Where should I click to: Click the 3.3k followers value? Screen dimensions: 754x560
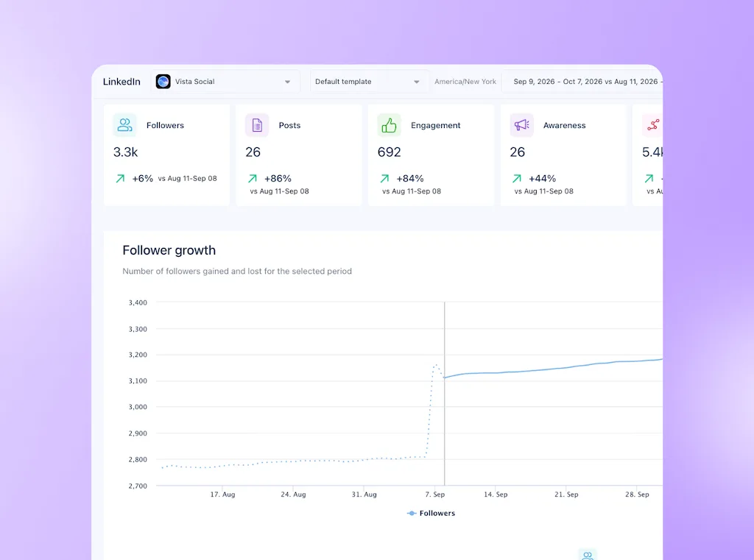click(125, 152)
